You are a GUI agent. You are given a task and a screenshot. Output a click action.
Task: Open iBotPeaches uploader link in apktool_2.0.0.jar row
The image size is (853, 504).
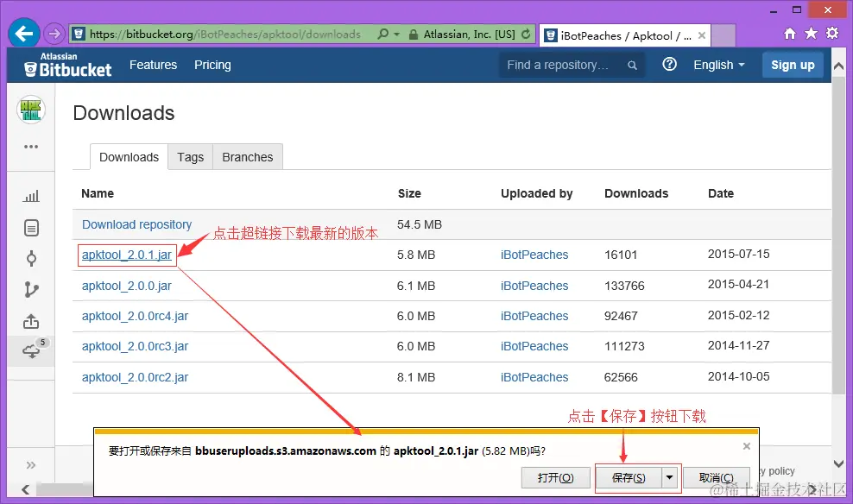click(534, 286)
